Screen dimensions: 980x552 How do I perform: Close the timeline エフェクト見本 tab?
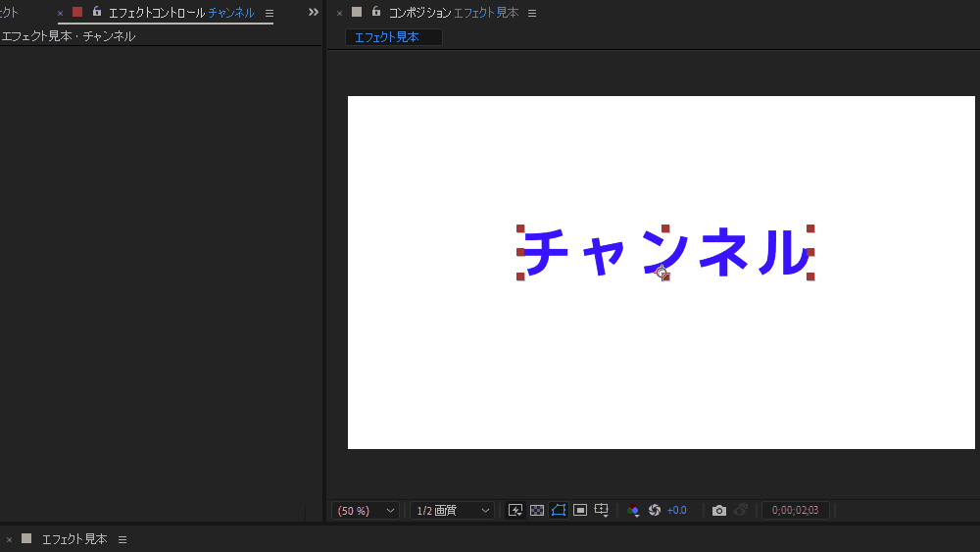tap(9, 539)
